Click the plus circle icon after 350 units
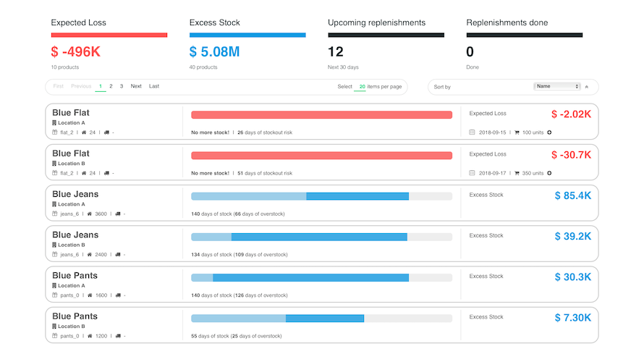 point(549,173)
